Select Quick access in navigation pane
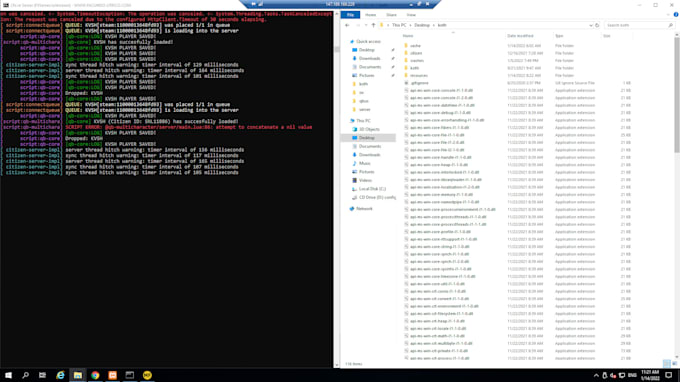This screenshot has width=680, height=382. (368, 42)
